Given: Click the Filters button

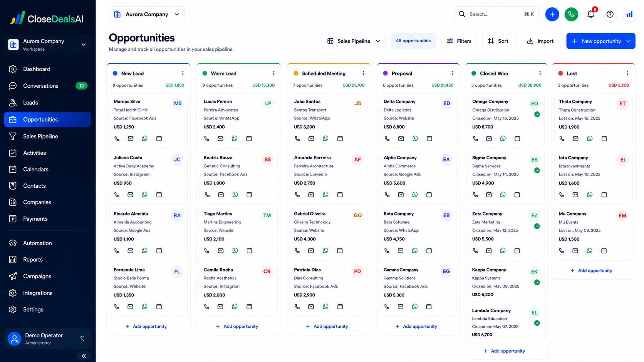Looking at the screenshot, I should [x=459, y=41].
